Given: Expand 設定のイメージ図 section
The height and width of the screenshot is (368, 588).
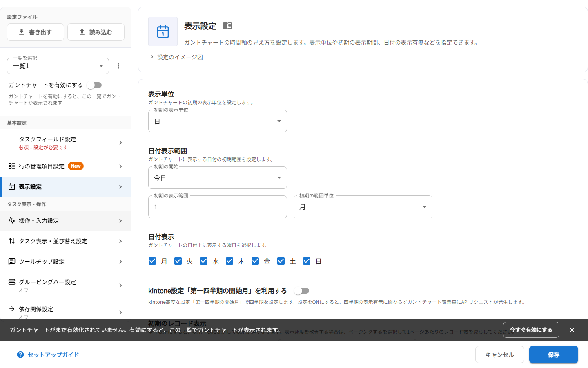Looking at the screenshot, I should point(176,57).
